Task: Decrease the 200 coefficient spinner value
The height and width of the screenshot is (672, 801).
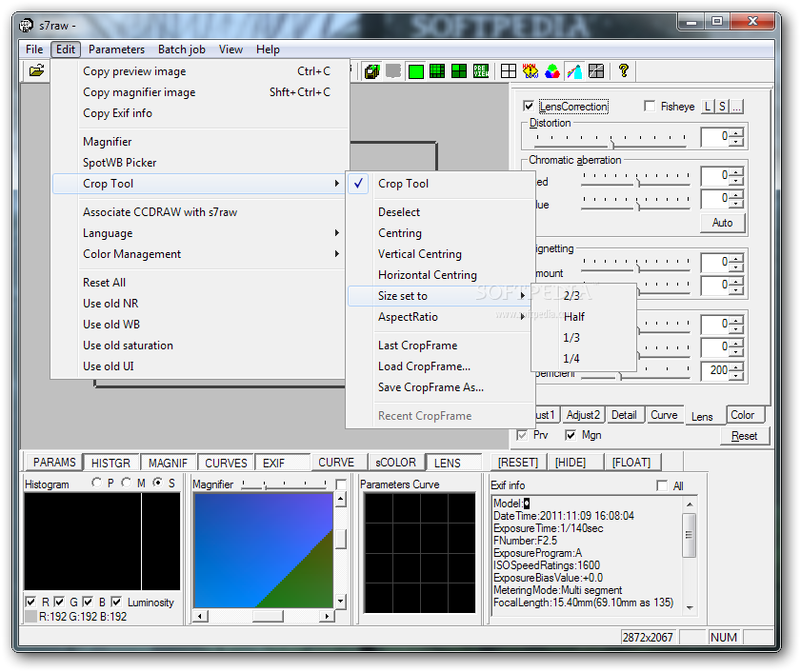Action: pyautogui.click(x=736, y=375)
